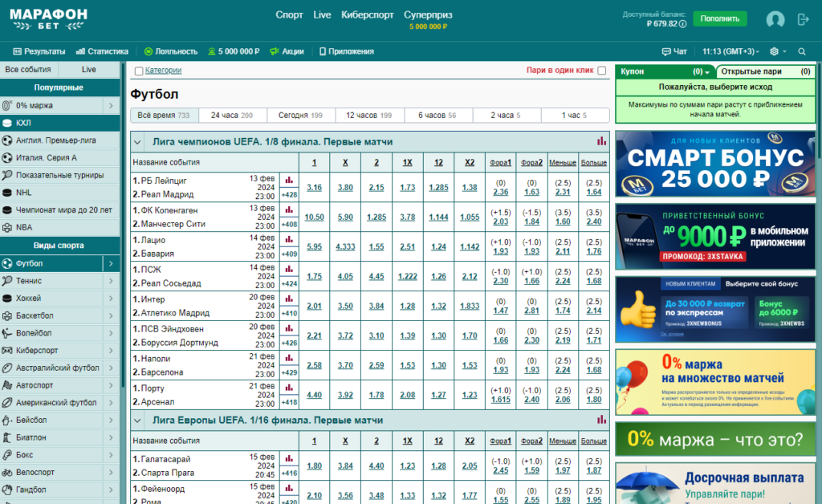Click the Пополнить button

point(720,18)
